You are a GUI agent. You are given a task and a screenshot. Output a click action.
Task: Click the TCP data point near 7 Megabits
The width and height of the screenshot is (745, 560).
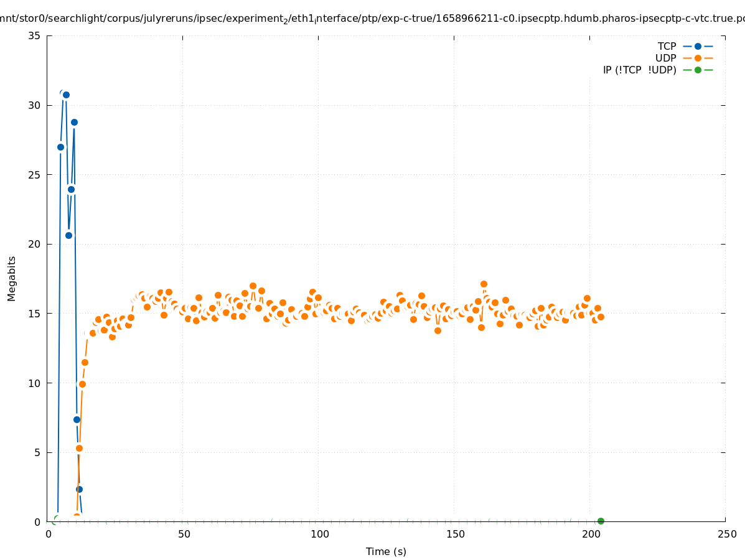pos(77,419)
